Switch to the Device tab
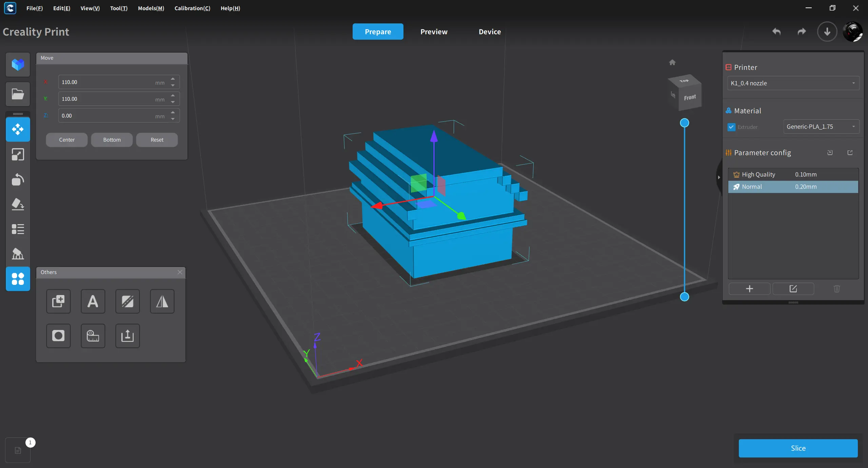868x468 pixels. (490, 32)
